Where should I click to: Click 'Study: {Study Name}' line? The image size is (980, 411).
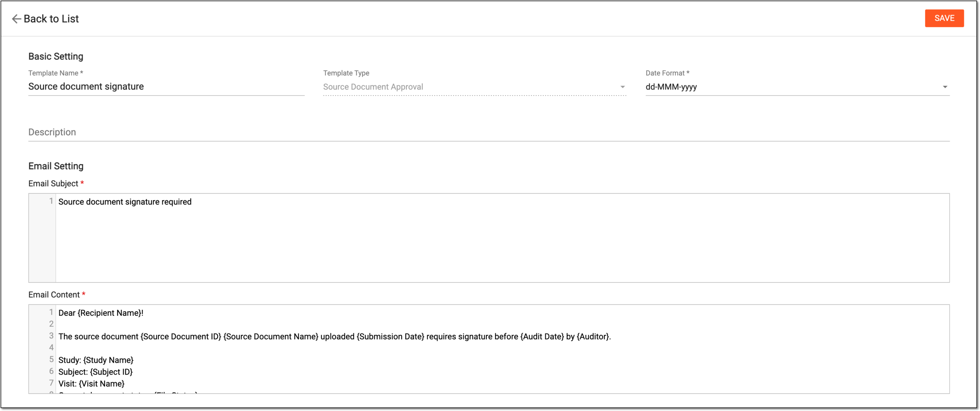[x=96, y=360]
